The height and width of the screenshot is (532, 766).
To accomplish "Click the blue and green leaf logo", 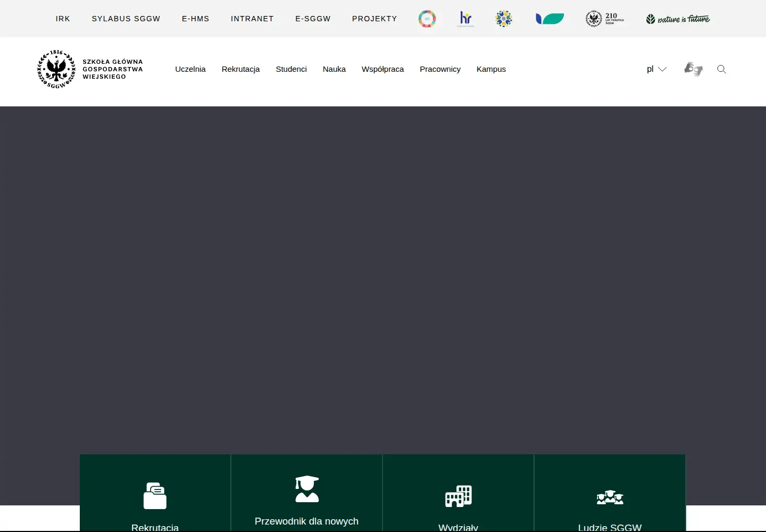I will tap(549, 19).
